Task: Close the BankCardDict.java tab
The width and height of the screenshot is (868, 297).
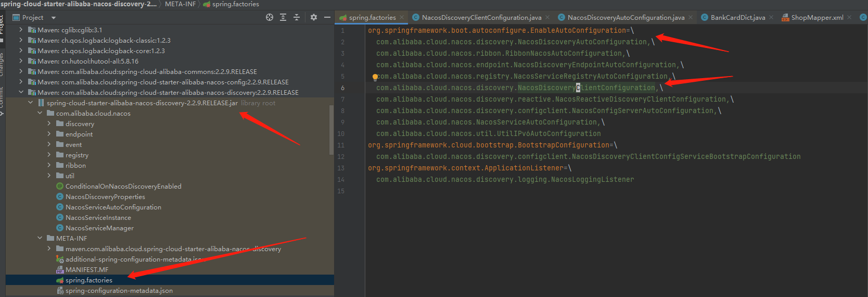Action: 771,17
